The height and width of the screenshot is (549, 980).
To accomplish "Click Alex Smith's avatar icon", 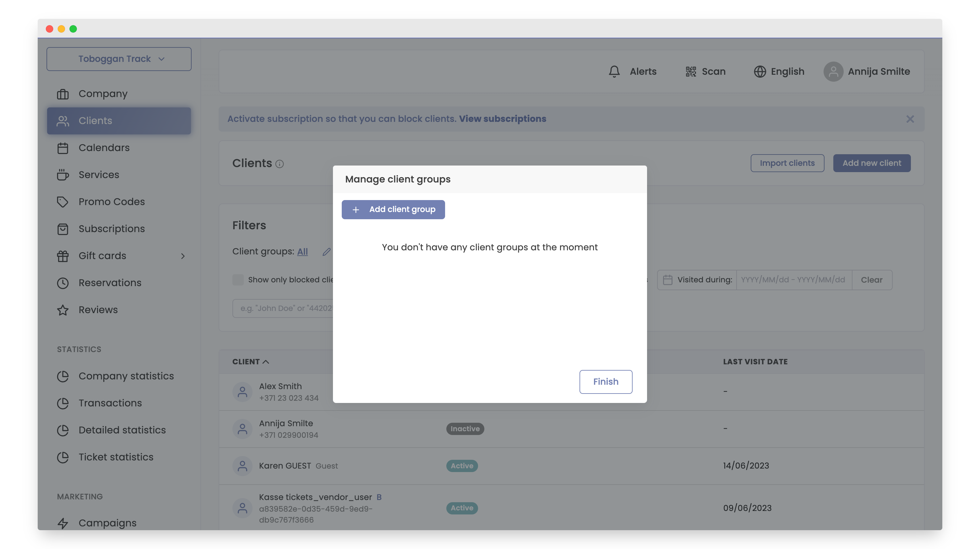I will click(x=242, y=392).
